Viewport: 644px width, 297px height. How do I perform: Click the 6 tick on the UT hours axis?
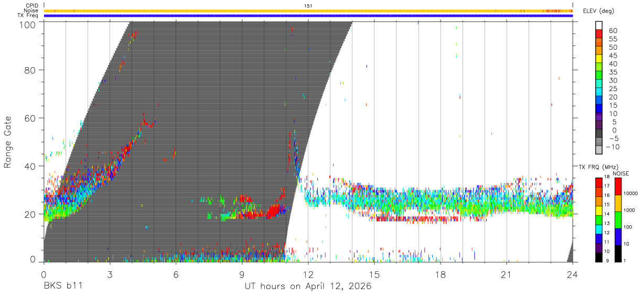(176, 274)
